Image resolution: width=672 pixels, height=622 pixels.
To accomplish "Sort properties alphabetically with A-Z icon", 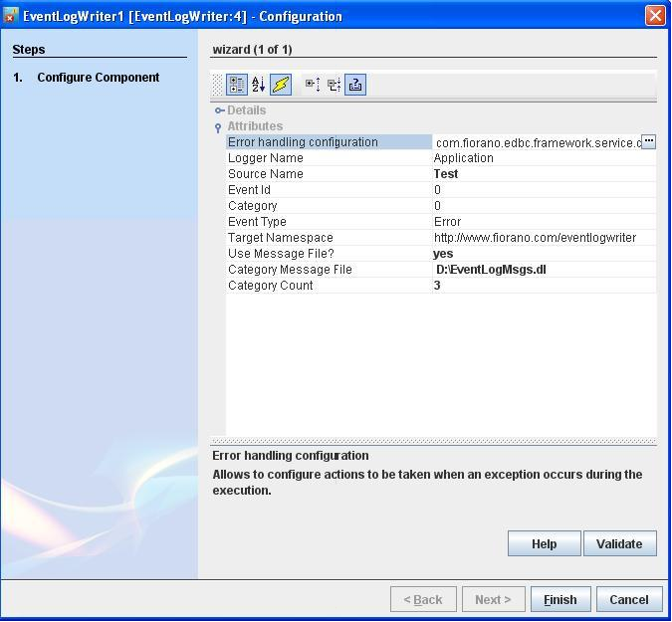I will coord(259,86).
